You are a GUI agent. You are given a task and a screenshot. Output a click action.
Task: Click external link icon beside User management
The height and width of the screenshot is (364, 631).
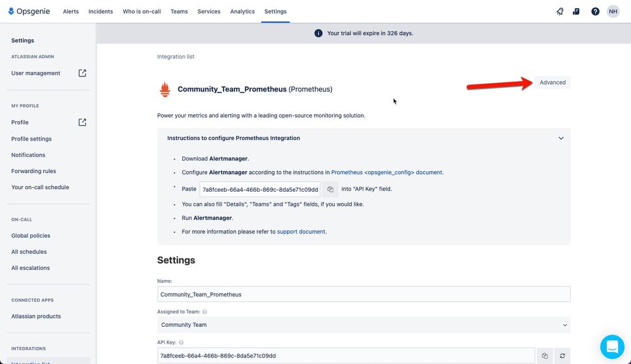(82, 73)
